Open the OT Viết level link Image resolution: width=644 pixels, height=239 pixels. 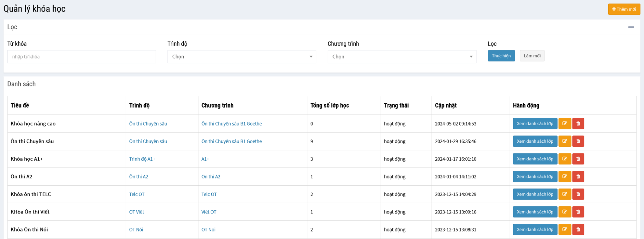point(137,212)
